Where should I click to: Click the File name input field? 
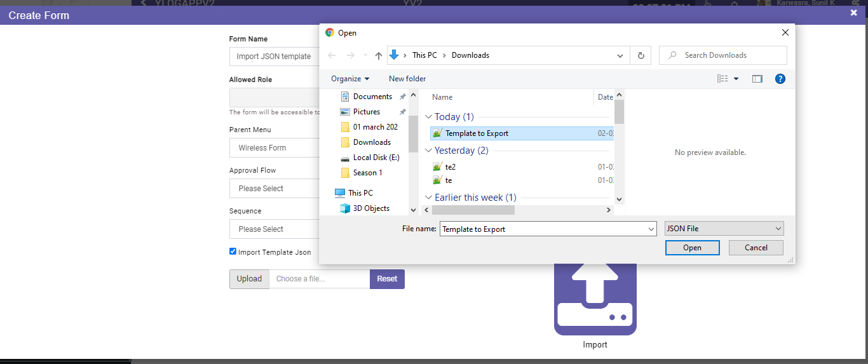(542, 229)
